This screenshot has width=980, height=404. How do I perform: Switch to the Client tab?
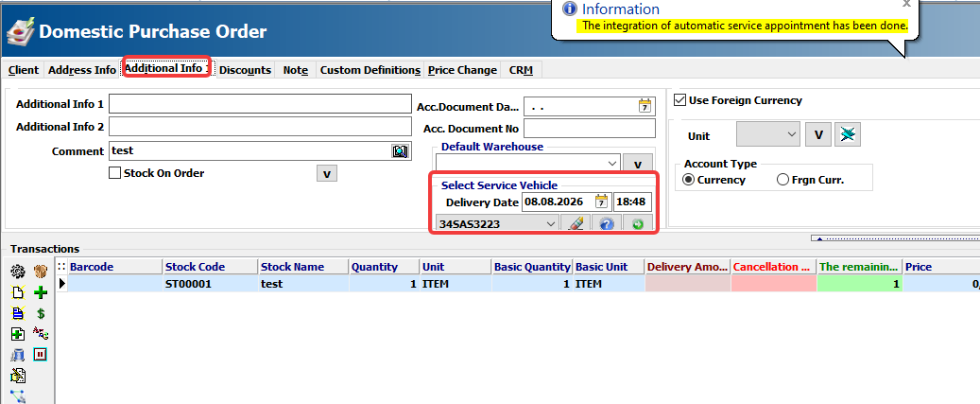pos(24,70)
